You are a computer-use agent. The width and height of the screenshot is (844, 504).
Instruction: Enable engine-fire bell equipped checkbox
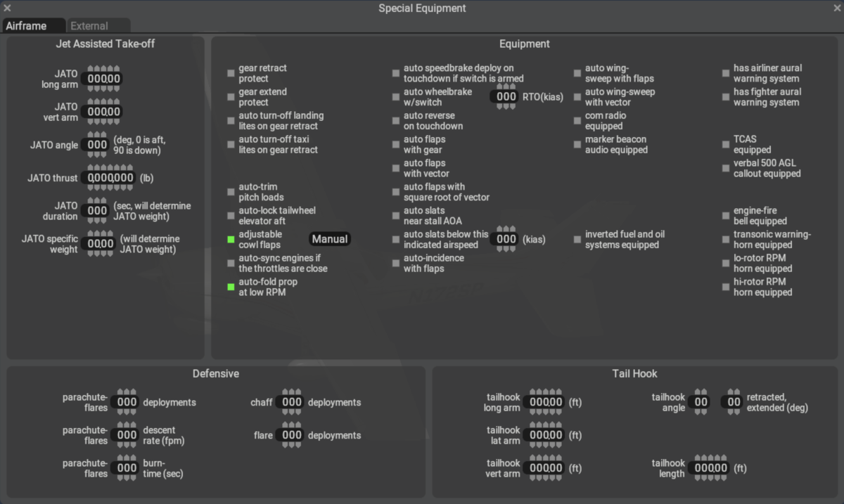tap(726, 216)
